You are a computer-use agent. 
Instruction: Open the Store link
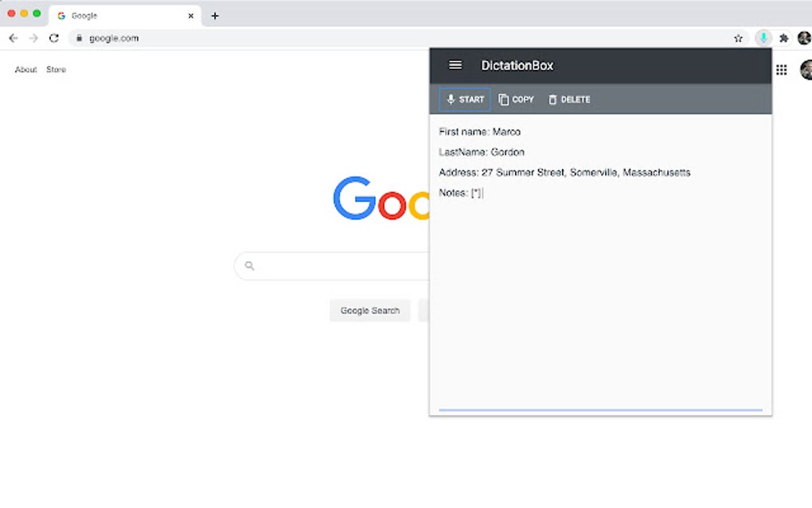click(x=56, y=69)
